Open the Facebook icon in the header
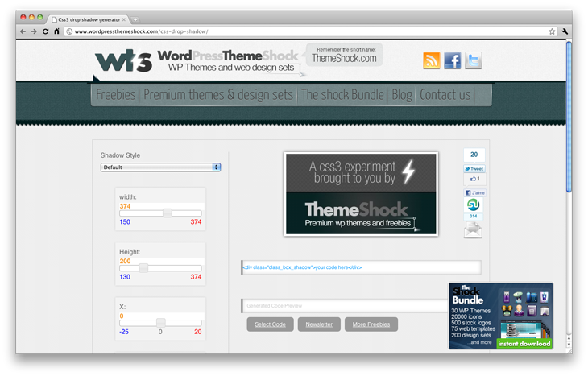588x376 pixels. 452,60
